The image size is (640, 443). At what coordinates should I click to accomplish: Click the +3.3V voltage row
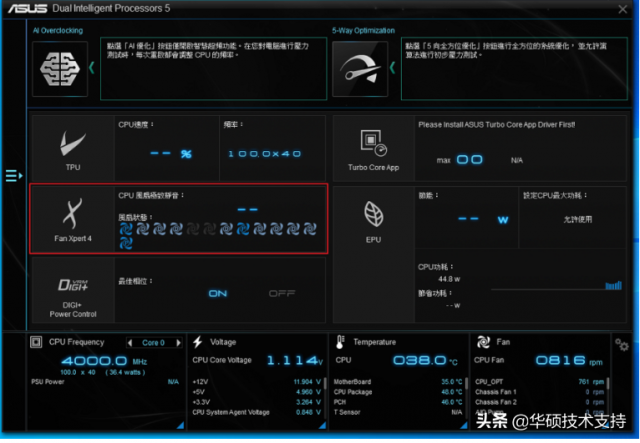click(256, 402)
